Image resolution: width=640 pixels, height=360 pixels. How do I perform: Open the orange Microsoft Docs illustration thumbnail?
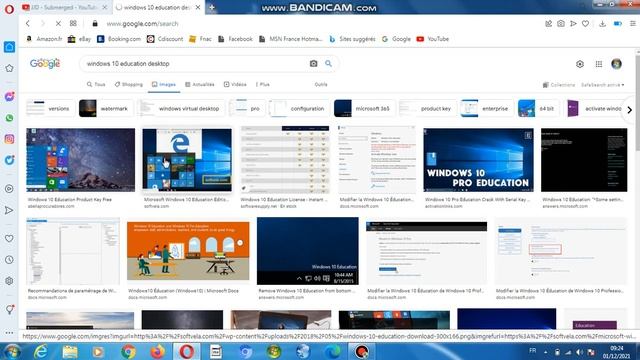188,251
